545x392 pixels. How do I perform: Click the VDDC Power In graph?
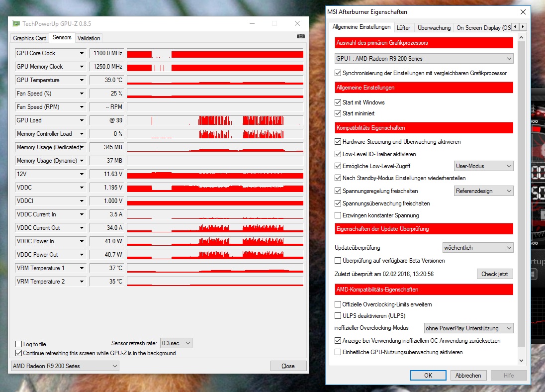click(x=215, y=241)
